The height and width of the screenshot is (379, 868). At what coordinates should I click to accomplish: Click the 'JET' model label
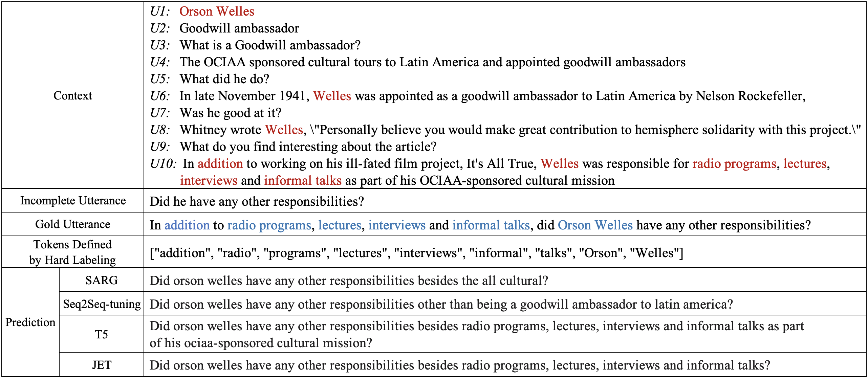[x=101, y=365]
